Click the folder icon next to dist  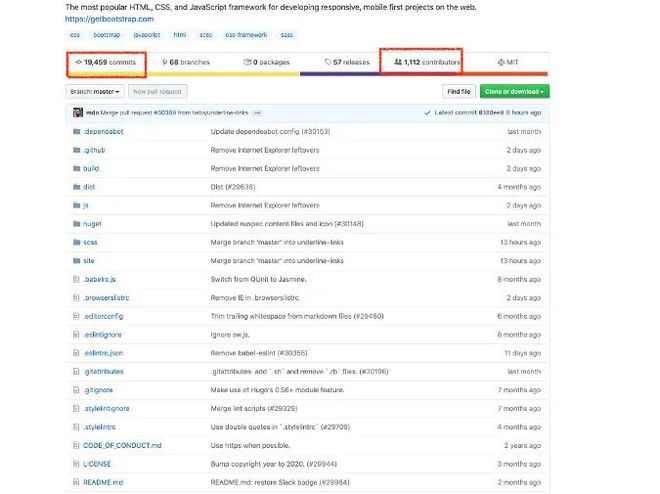pyautogui.click(x=76, y=186)
